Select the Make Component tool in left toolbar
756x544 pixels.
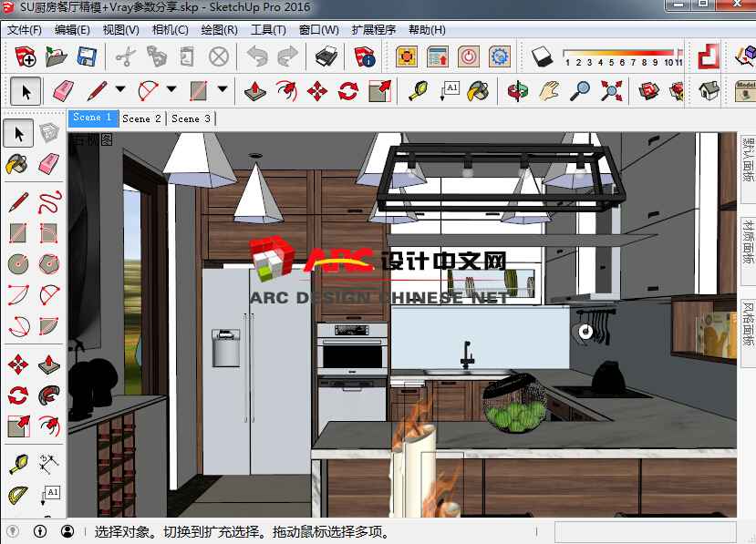pyautogui.click(x=48, y=132)
